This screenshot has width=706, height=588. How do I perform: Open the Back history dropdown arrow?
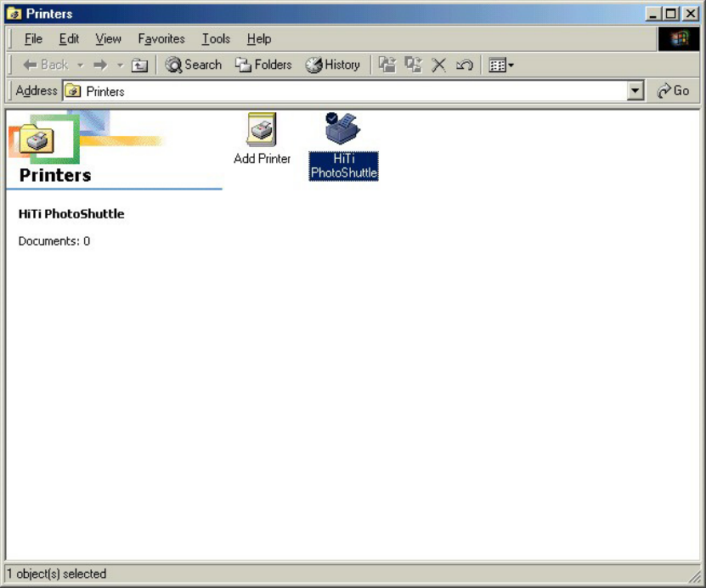click(x=81, y=65)
